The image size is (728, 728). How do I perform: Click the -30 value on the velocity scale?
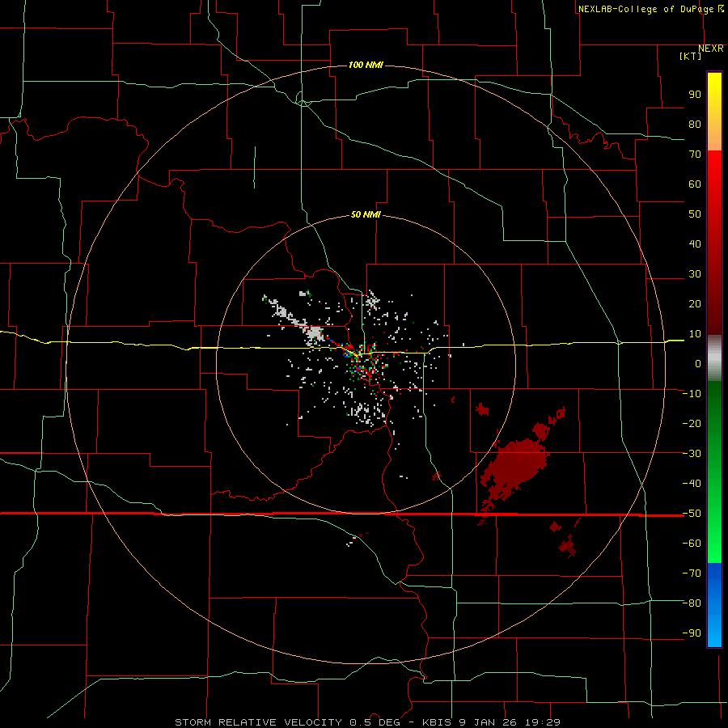click(x=692, y=454)
